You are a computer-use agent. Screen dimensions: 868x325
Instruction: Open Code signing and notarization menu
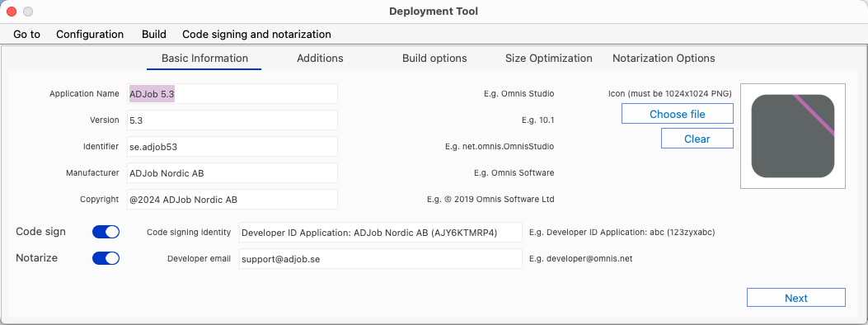click(257, 35)
